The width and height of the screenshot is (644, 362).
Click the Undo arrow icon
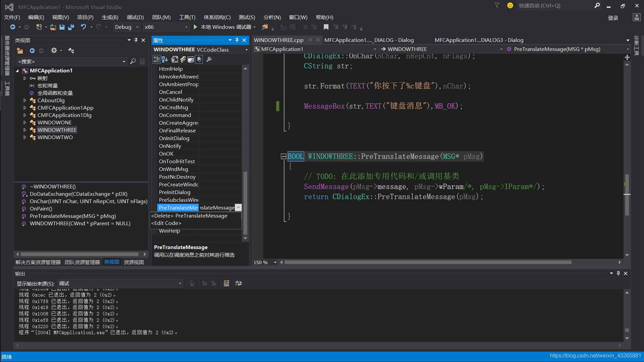(84, 27)
